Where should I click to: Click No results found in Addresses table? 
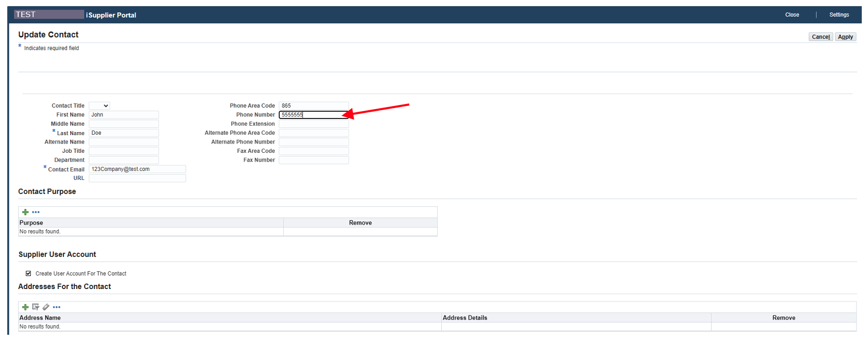[40, 327]
